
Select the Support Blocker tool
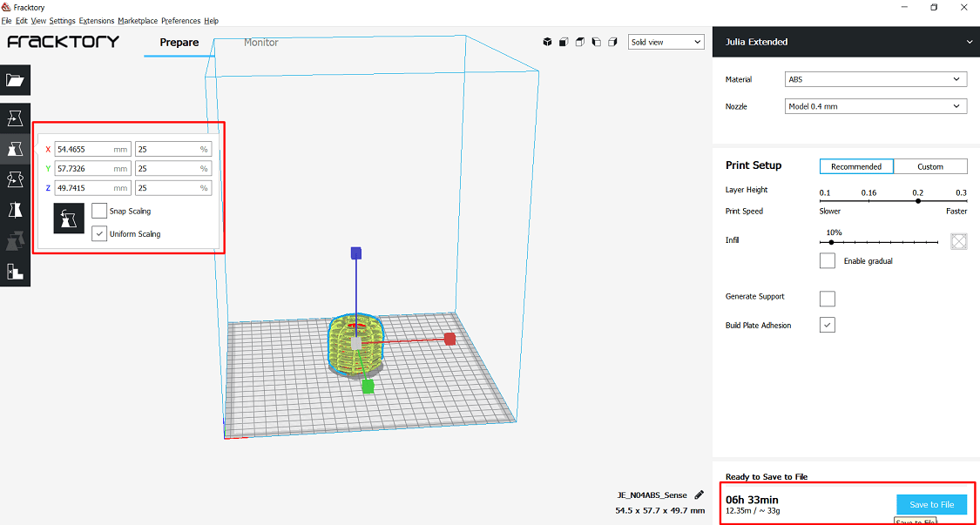pyautogui.click(x=15, y=272)
